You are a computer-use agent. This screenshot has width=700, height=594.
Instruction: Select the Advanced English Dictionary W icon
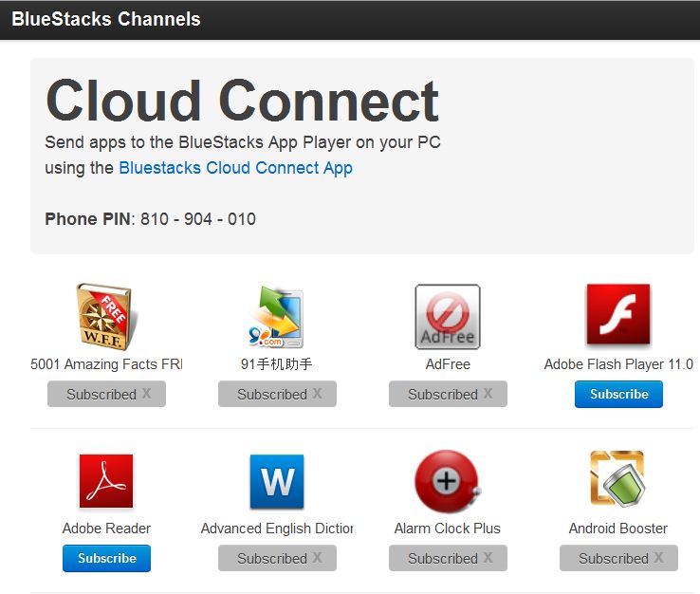(277, 481)
